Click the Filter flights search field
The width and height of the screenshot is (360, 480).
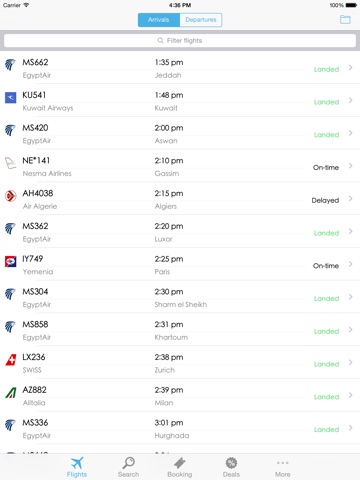[180, 40]
